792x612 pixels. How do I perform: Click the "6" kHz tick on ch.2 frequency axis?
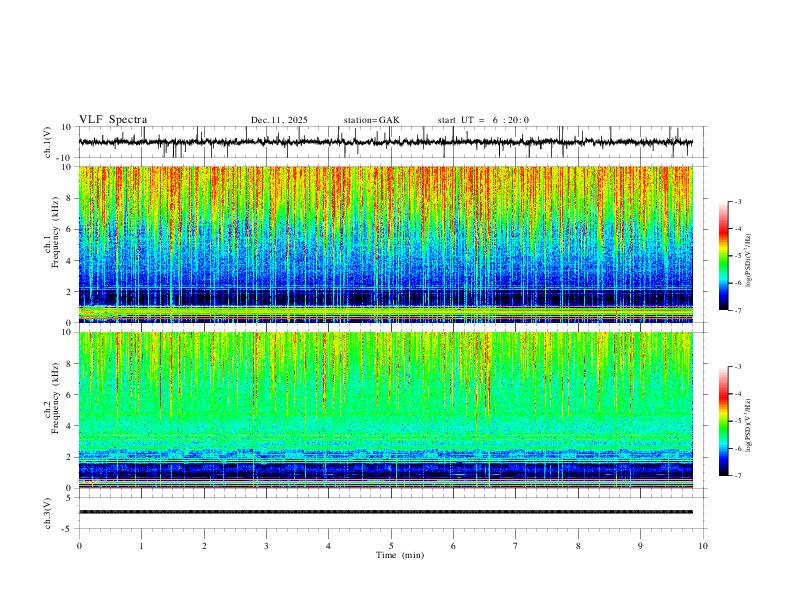(69, 395)
